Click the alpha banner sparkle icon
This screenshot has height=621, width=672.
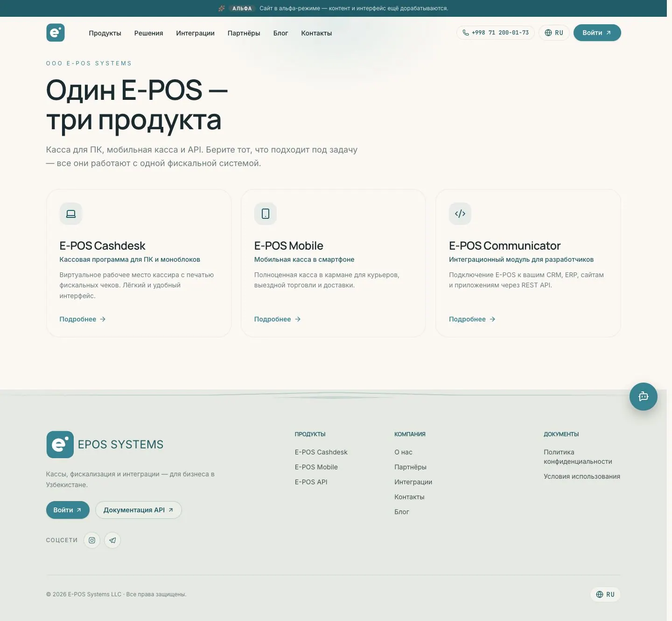click(222, 8)
